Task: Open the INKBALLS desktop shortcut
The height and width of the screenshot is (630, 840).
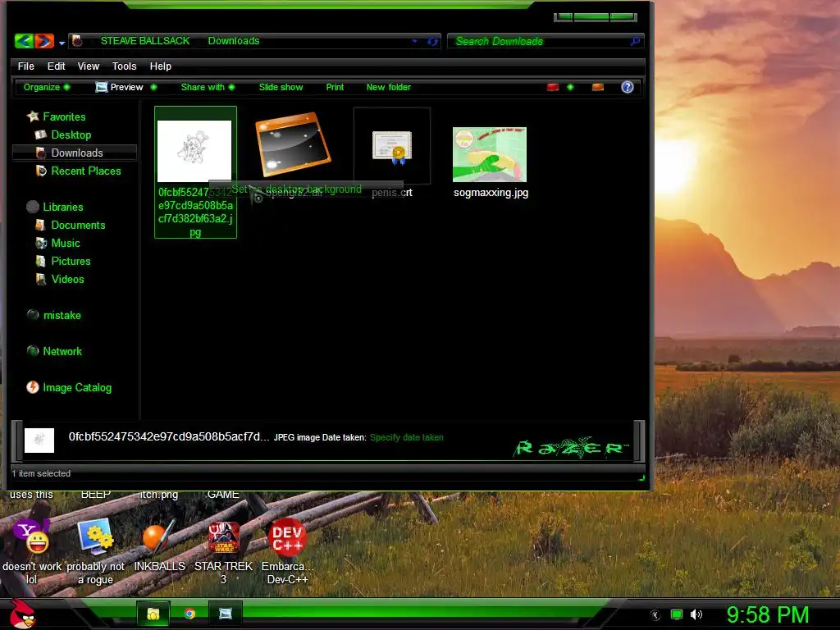Action: pos(159,537)
